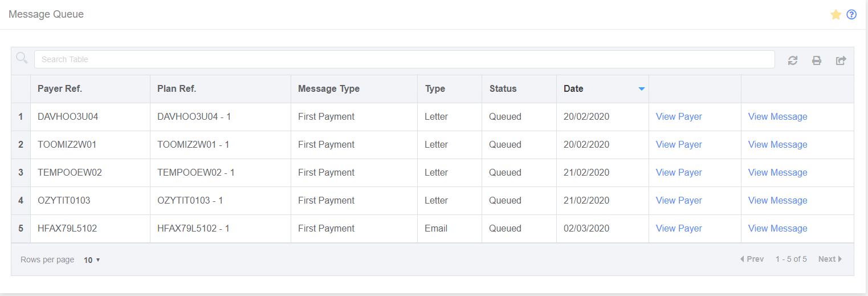Click Queued status in TEMPOOEW02 row
Viewport: 868px width, 296px height.
pyautogui.click(x=505, y=172)
